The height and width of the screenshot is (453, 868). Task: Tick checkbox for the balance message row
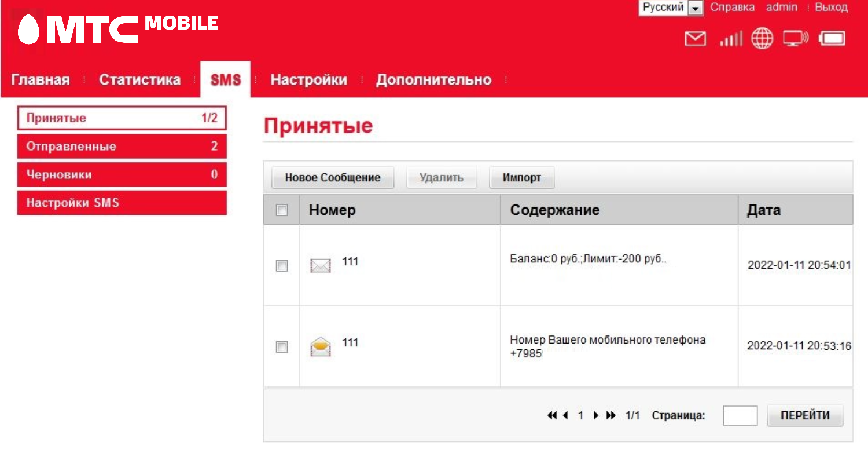[x=282, y=266]
